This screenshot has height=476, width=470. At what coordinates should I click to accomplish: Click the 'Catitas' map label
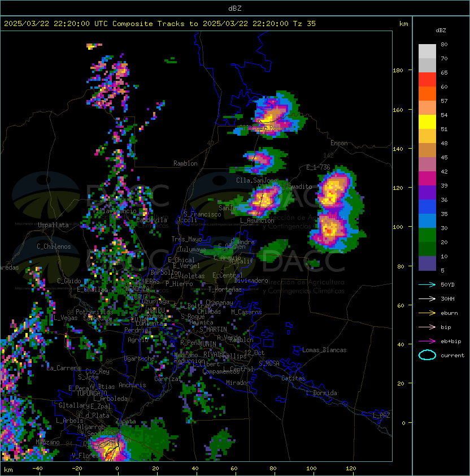tap(293, 378)
